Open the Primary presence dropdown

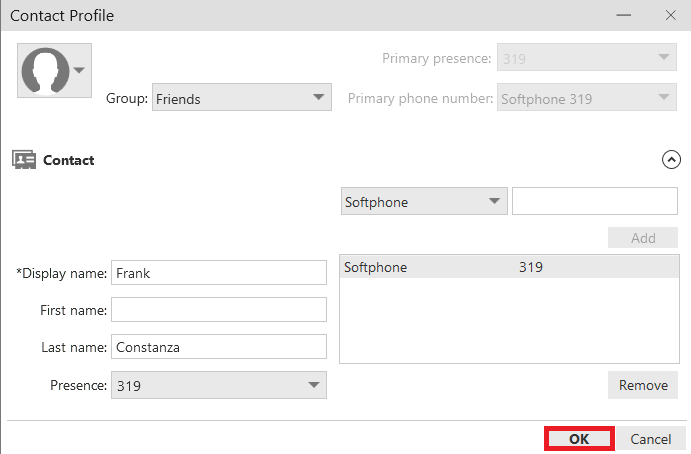pyautogui.click(x=587, y=57)
